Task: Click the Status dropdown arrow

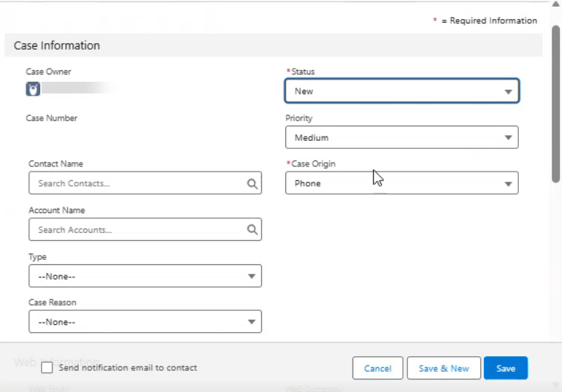Action: pos(508,92)
